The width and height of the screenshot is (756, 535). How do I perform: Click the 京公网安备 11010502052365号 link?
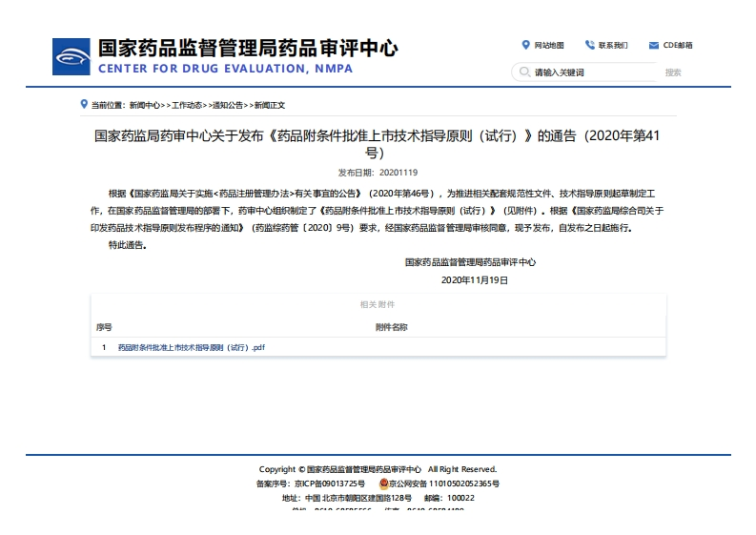tap(445, 484)
